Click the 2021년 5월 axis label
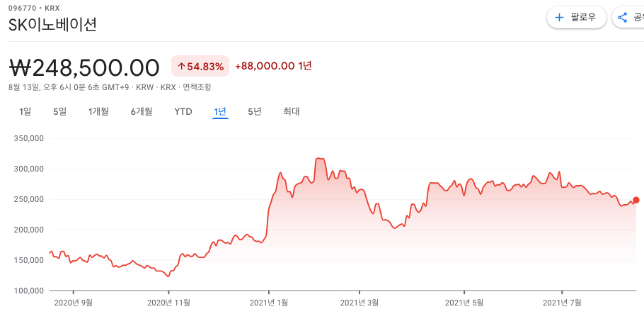Screen dimensions: 644x314 464,303
